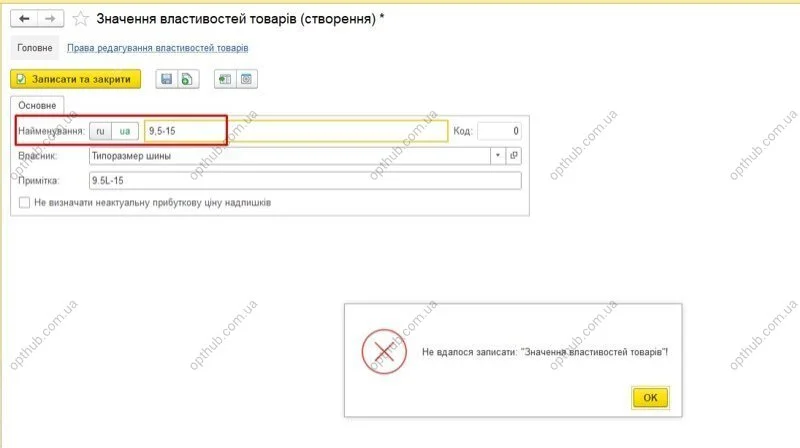Go back with the left arrow button
Image resolution: width=800 pixels, height=448 pixels.
(24, 19)
